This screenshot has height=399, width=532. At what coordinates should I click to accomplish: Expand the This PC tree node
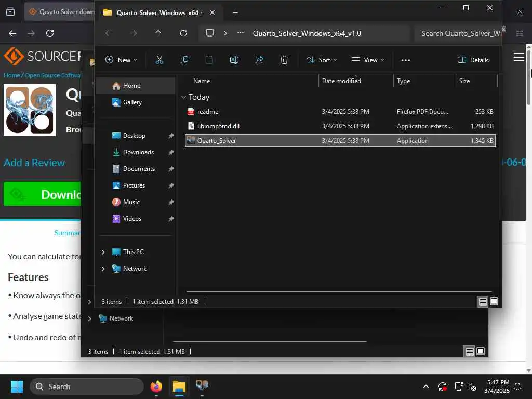coord(103,252)
